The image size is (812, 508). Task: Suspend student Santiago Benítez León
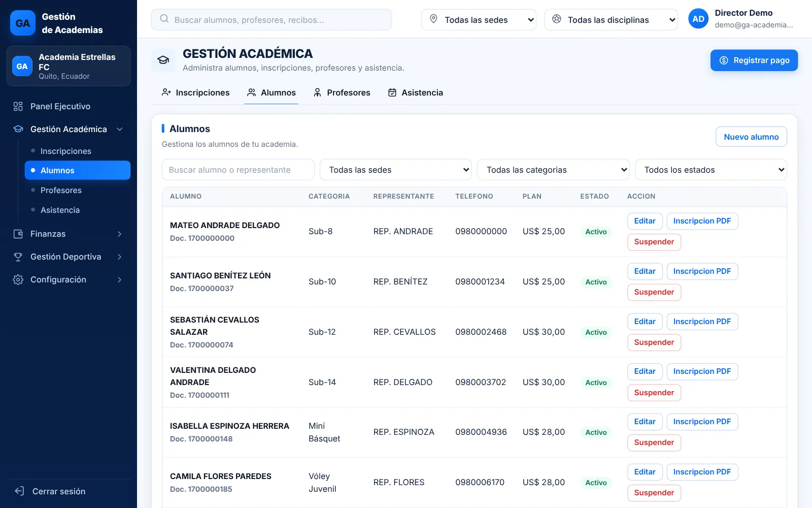pos(654,292)
